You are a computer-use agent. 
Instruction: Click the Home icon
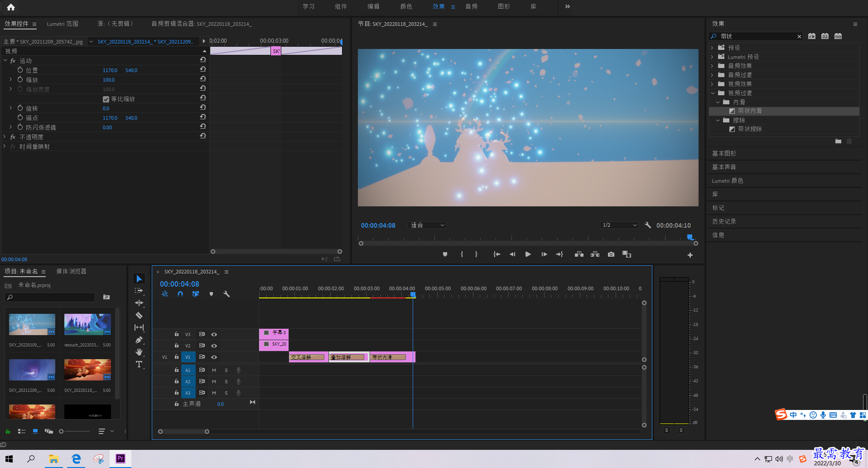click(11, 7)
